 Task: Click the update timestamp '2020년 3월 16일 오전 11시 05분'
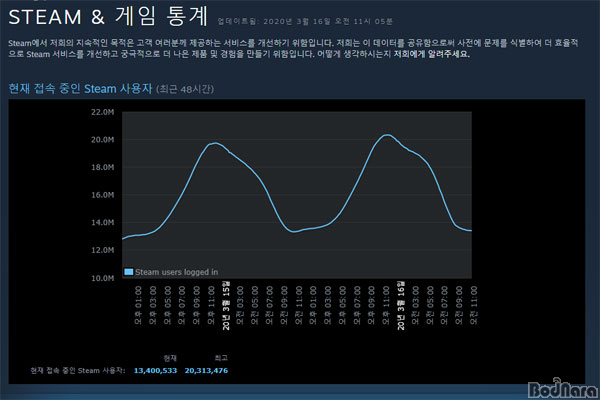(328, 21)
